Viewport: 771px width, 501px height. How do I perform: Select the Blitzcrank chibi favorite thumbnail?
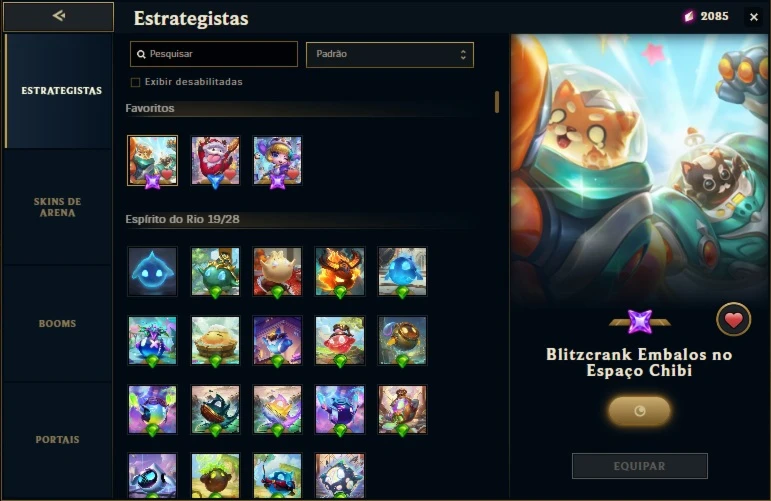click(x=152, y=161)
